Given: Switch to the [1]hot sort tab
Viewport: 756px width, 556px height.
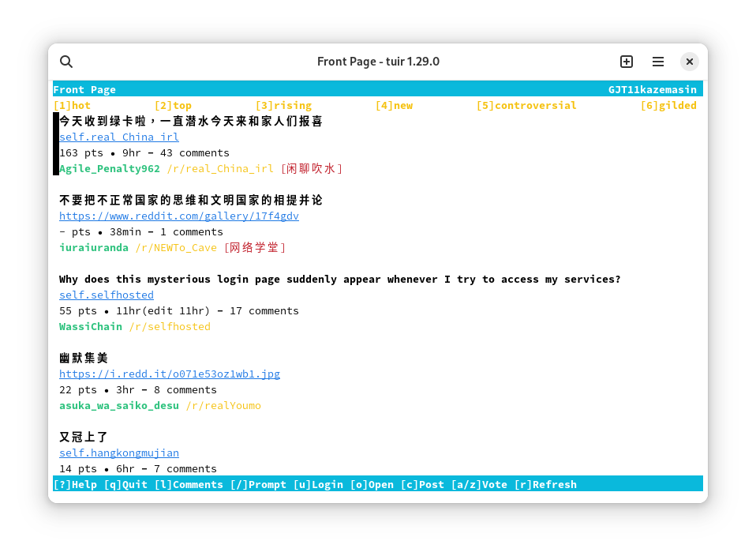Looking at the screenshot, I should (72, 106).
